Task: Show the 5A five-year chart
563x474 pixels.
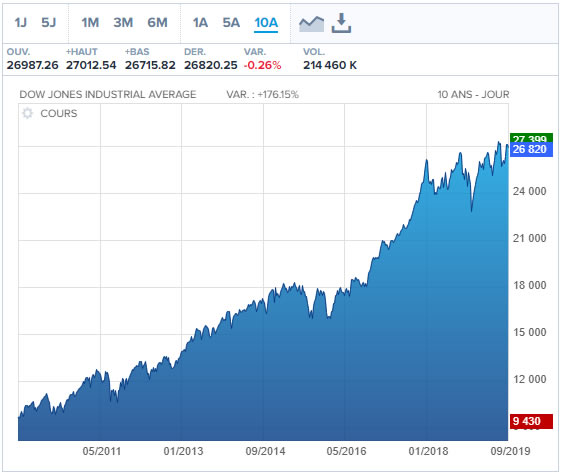Action: coord(231,23)
